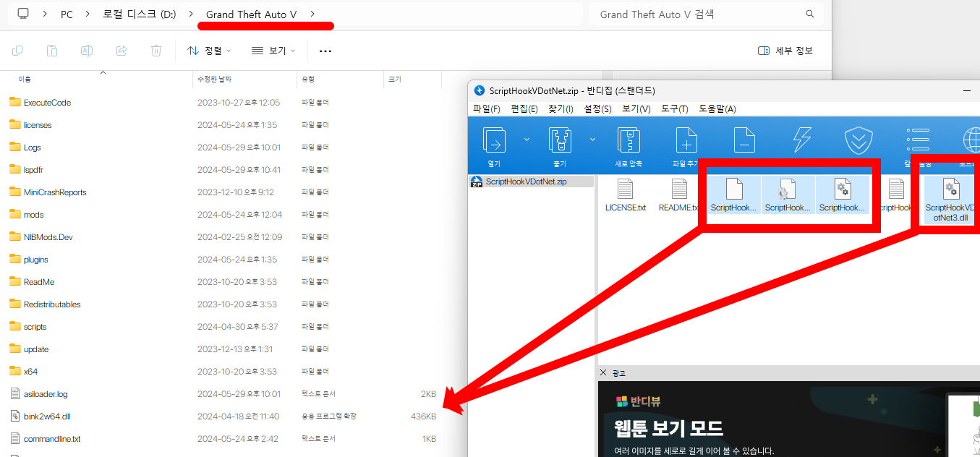Open the 정렬 sort dropdown in Explorer
The width and height of the screenshot is (980, 457).
point(209,51)
